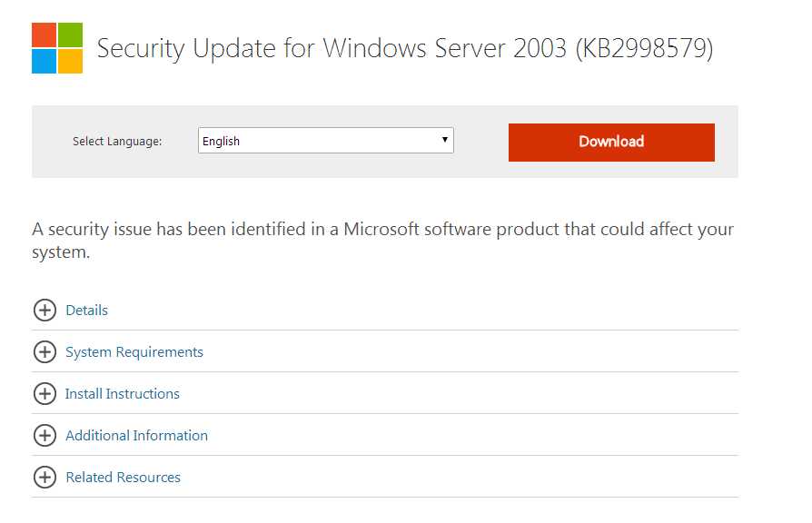Click the red Download button
Image resolution: width=812 pixels, height=523 pixels.
pyautogui.click(x=611, y=142)
